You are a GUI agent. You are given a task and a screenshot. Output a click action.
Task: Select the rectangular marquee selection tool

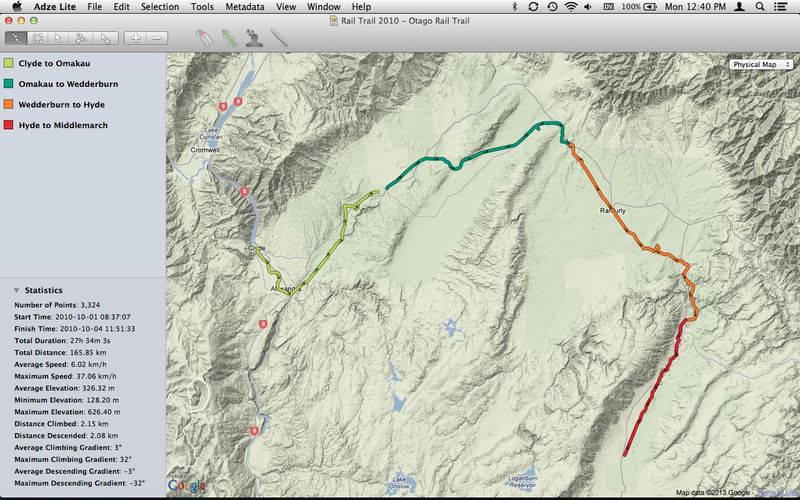click(39, 38)
